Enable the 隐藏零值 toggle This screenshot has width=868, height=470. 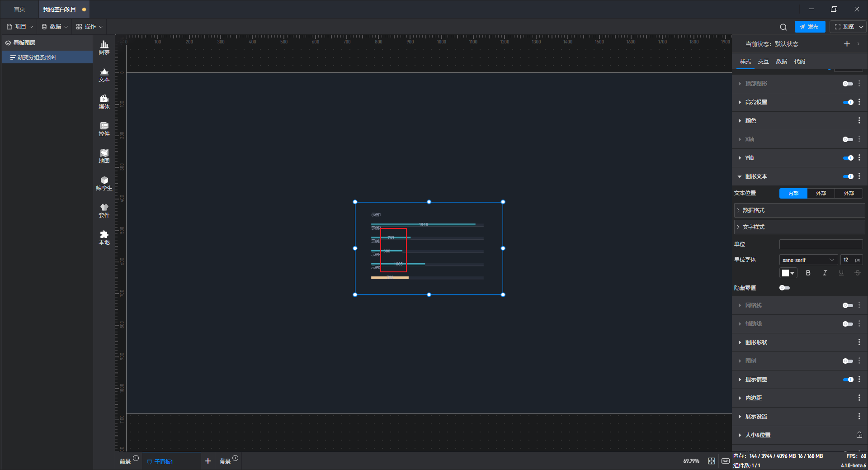[784, 288]
